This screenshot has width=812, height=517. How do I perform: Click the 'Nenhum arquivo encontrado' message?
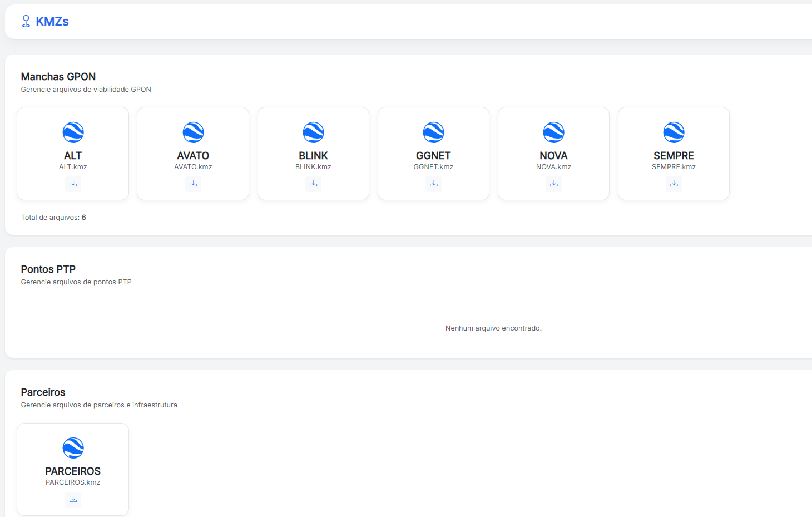pyautogui.click(x=493, y=328)
